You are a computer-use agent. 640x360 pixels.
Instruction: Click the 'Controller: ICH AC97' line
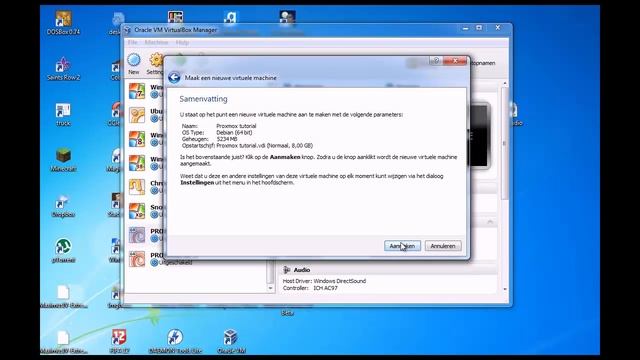point(310,288)
